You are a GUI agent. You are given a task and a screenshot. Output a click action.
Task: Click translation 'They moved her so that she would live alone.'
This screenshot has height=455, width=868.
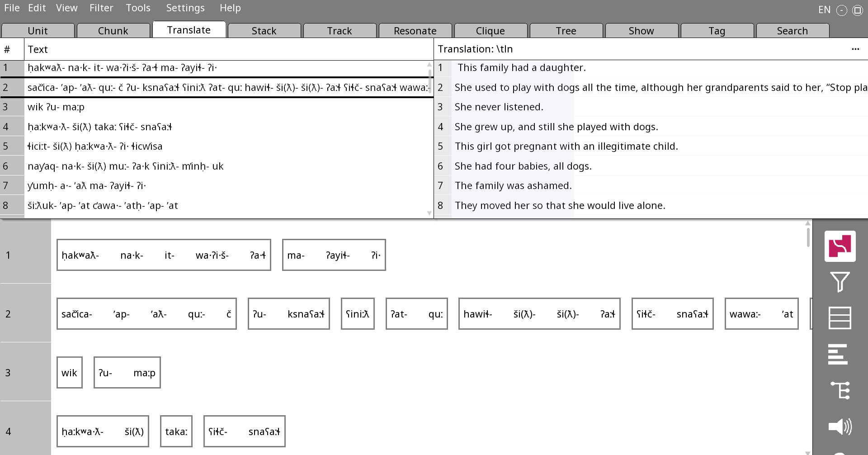click(560, 206)
